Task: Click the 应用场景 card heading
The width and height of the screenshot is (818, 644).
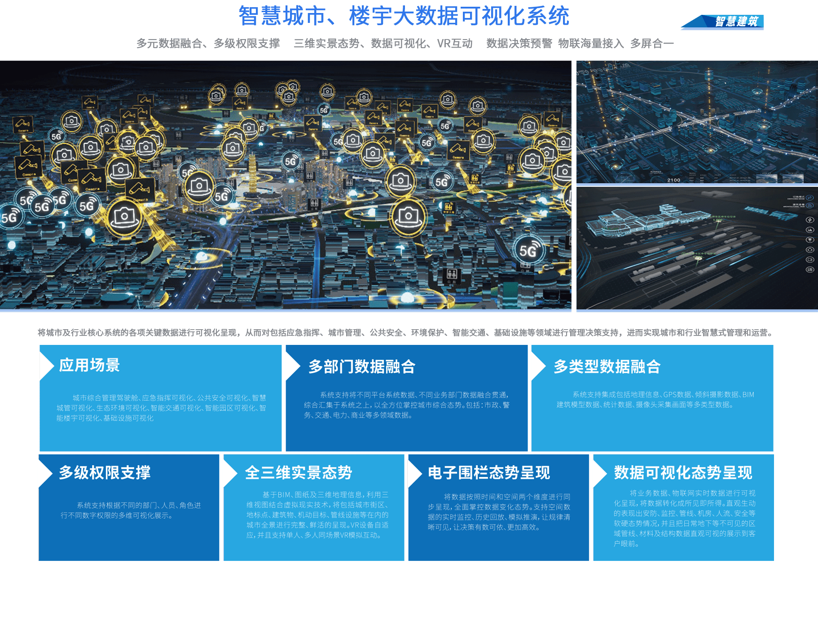Action: [x=89, y=365]
